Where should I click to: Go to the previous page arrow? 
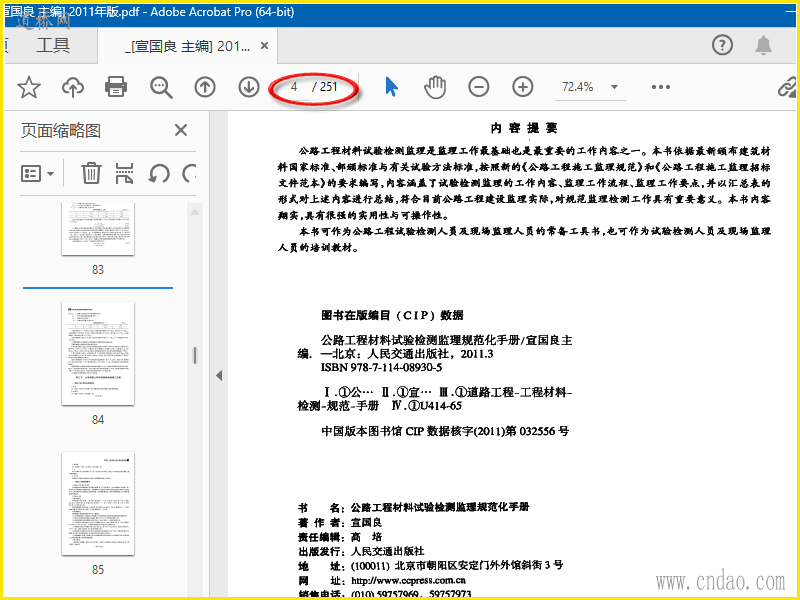click(x=205, y=87)
